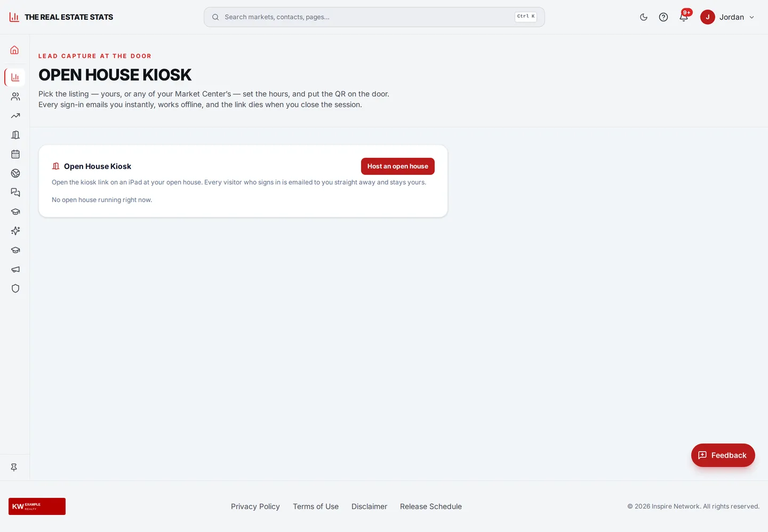Open the sparkles AI sidebar icon
Screen dimensions: 768x532
[15, 231]
